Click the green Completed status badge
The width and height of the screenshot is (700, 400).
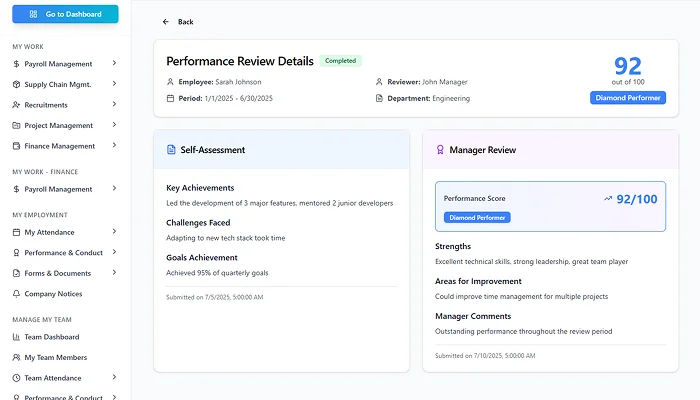341,61
